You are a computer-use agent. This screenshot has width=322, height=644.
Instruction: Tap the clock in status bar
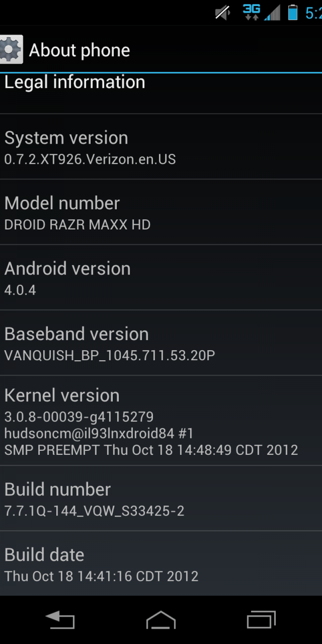(x=314, y=13)
